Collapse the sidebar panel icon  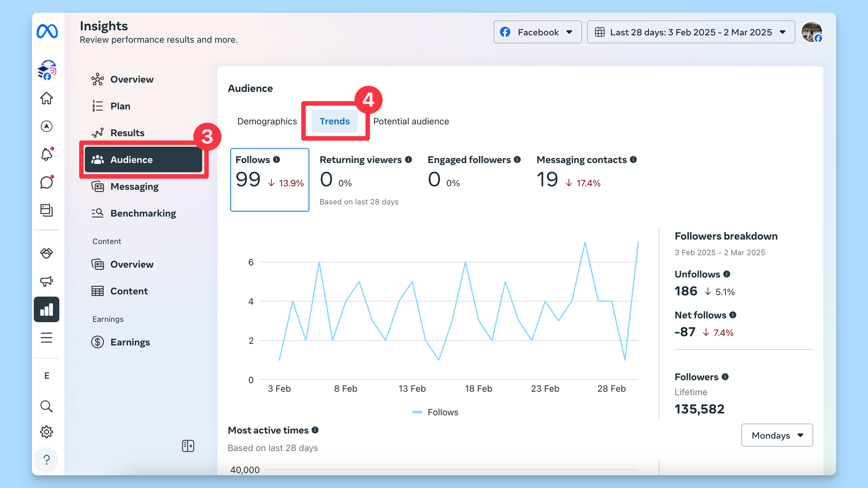(188, 446)
